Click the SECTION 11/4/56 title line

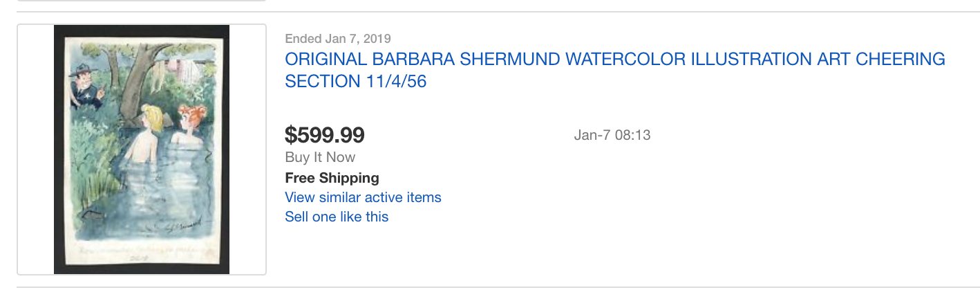tap(356, 81)
